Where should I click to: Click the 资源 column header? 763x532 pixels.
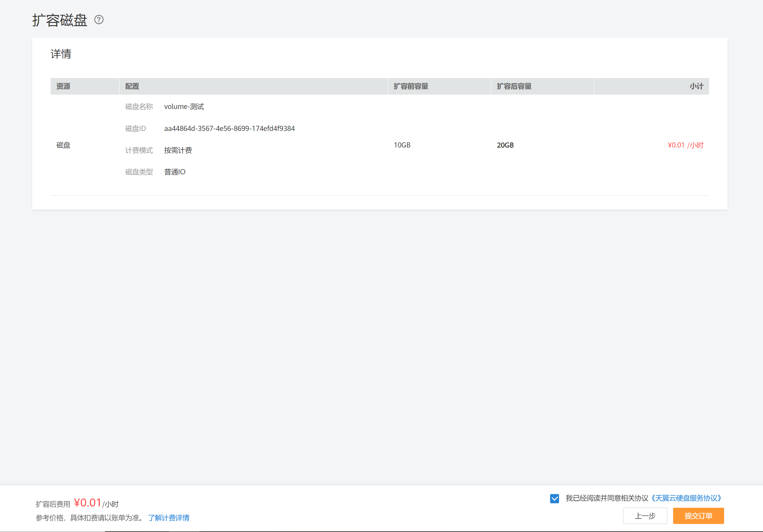pyautogui.click(x=63, y=86)
